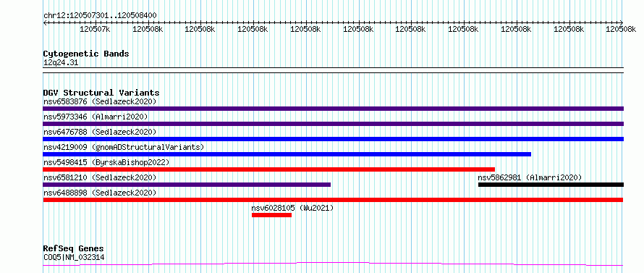The image size is (644, 273).
Task: Click the black bar under nsv5862981
Action: click(x=551, y=185)
